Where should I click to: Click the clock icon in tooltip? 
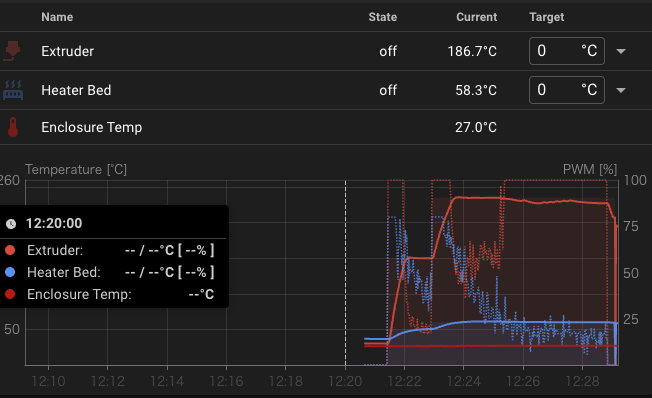tap(11, 224)
